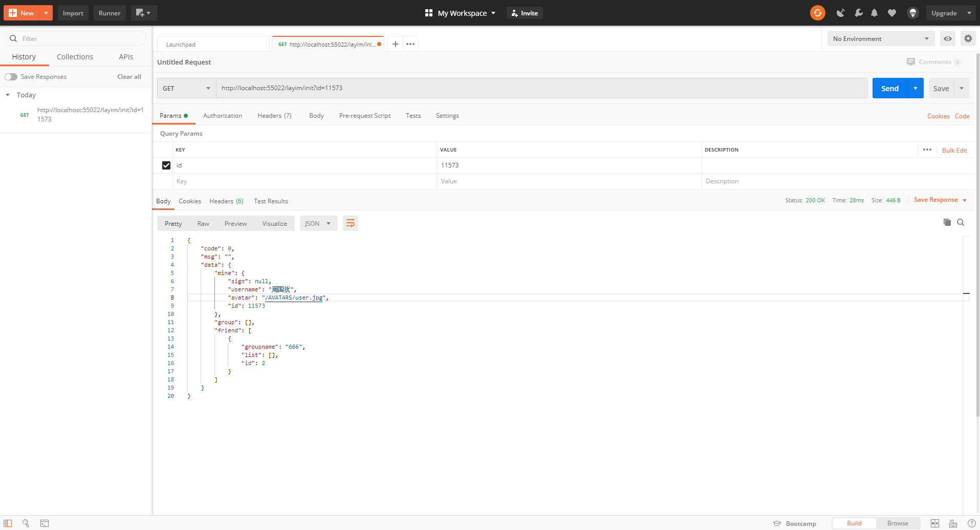Open the manage environments gear
Viewport: 980px width, 530px height.
968,38
